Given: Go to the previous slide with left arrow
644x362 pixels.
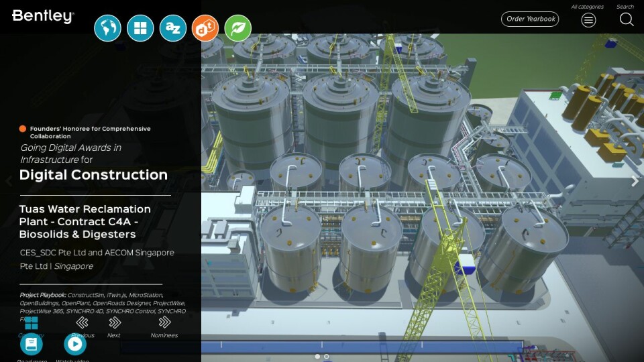Looking at the screenshot, I should 9,181.
